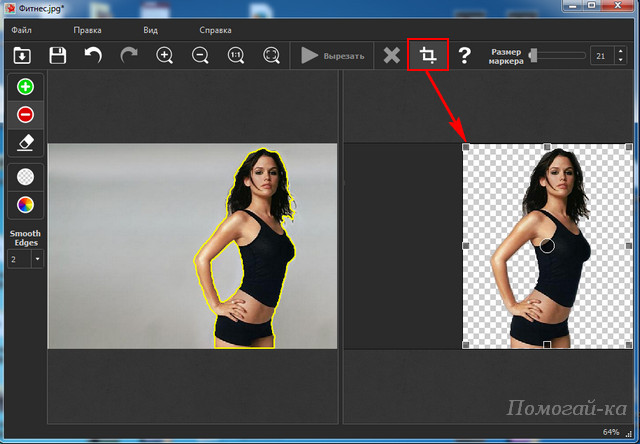Select red background marker tool
Viewport: 640px width, 444px height.
tap(25, 115)
